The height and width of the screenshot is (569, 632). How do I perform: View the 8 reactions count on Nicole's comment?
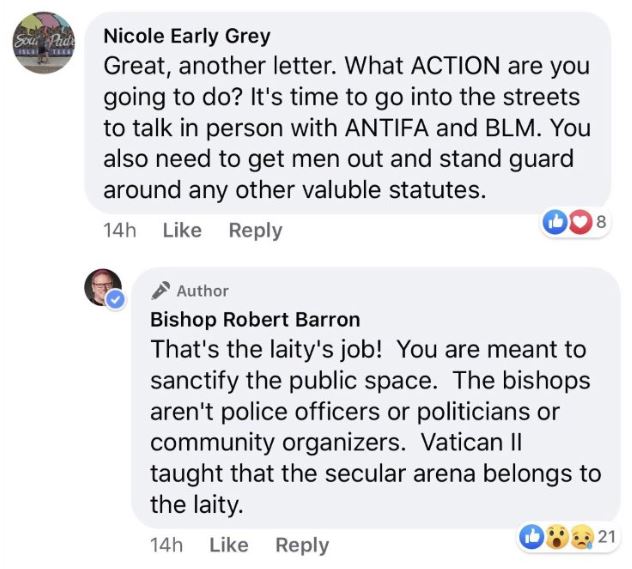pyautogui.click(x=600, y=223)
